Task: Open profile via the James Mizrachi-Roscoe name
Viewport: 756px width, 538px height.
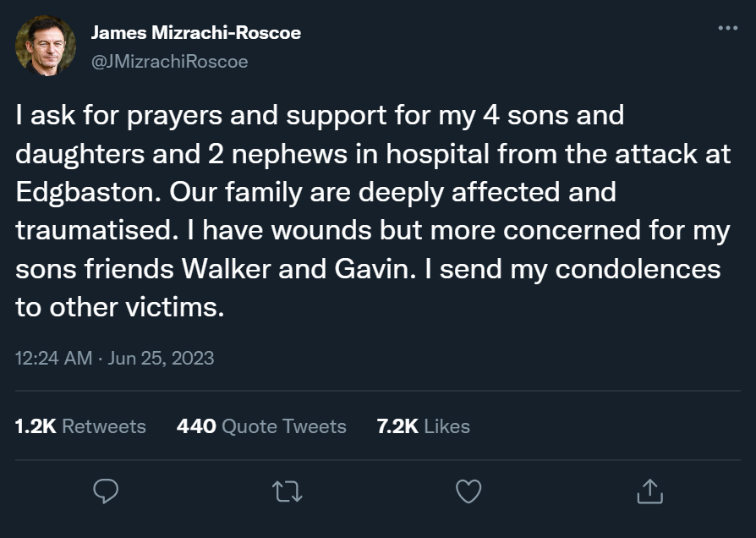Action: pyautogui.click(x=196, y=34)
